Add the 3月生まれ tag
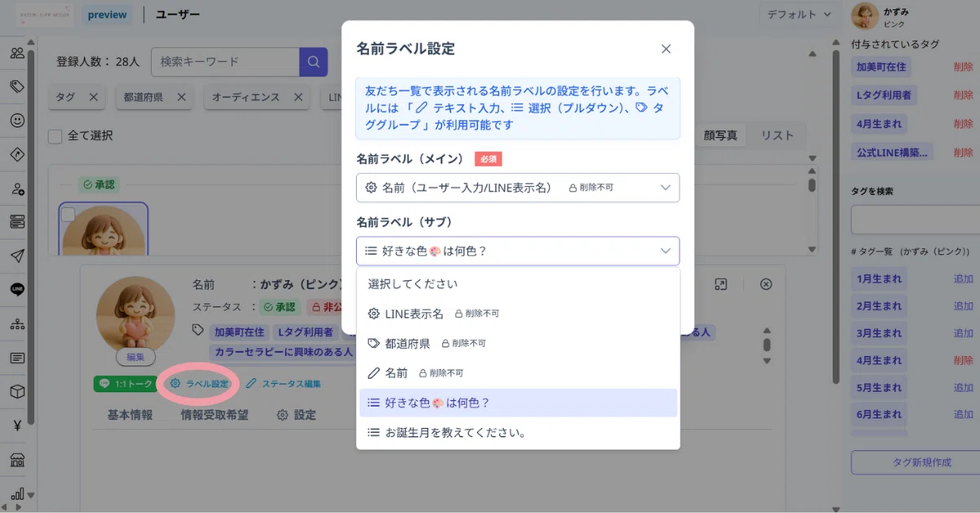 coord(963,333)
